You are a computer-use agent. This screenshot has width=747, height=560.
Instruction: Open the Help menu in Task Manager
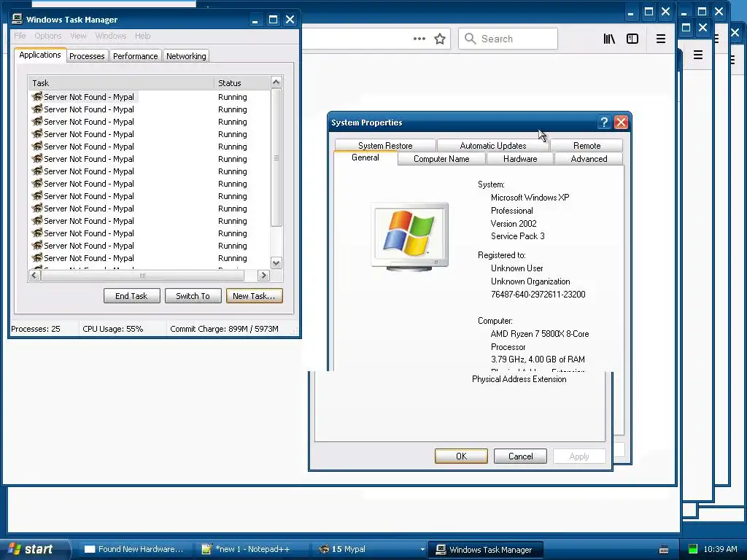[x=142, y=36]
